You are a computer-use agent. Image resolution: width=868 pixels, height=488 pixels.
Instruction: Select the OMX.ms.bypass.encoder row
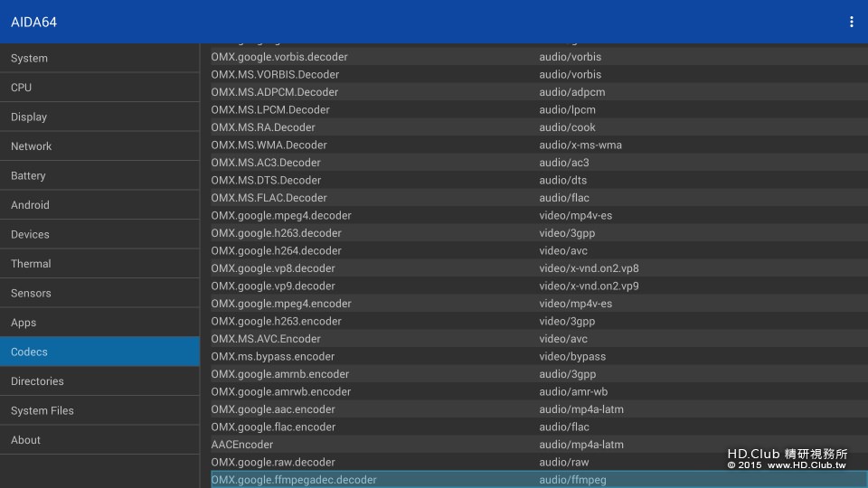pyautogui.click(x=539, y=356)
